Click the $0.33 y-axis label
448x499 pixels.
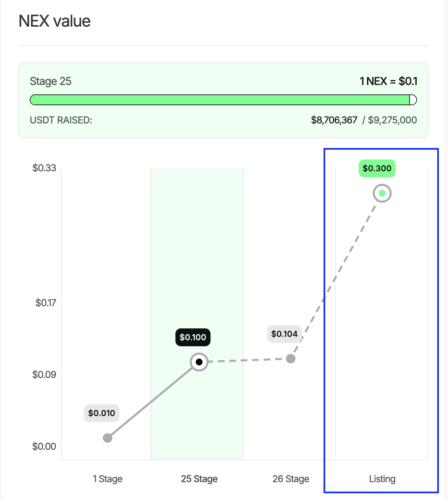(44, 168)
